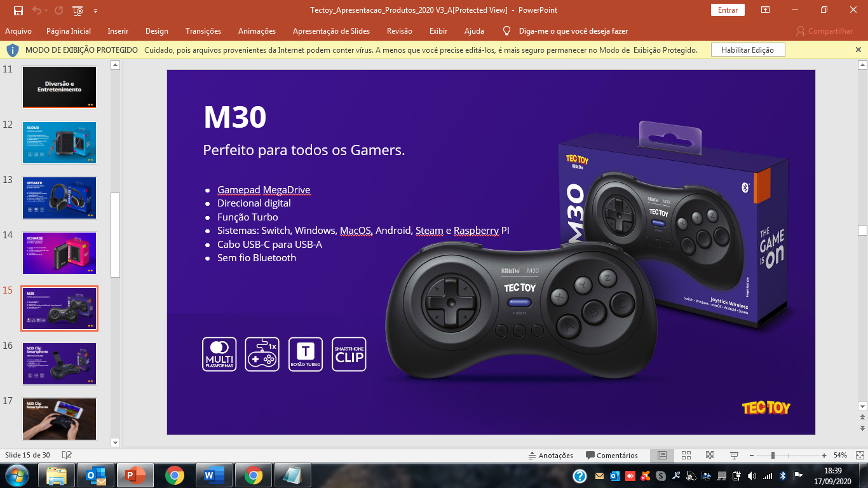Start slideshow from beginning icon in title bar
The image size is (868, 488).
coord(78,10)
